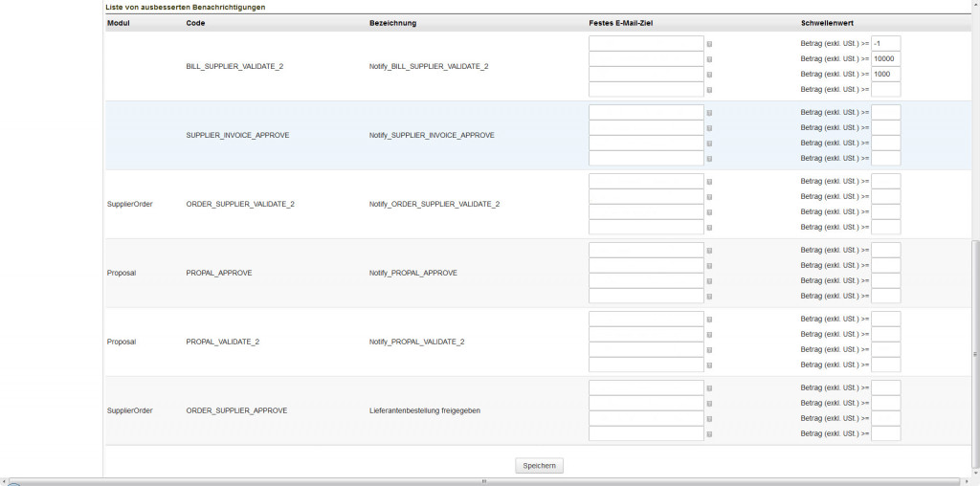Viewport: 980px width, 486px height.
Task: Click the Festes E-Mail-Ziel column header
Action: (x=620, y=23)
